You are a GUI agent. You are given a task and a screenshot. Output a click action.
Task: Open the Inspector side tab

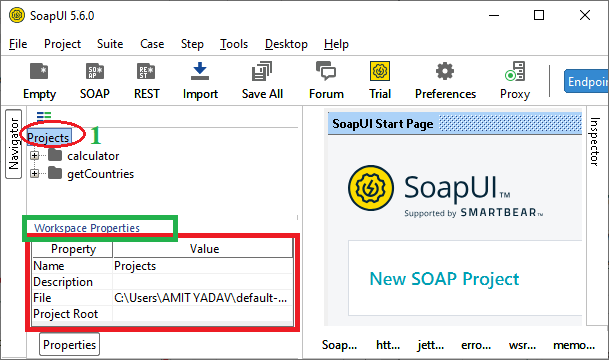point(595,141)
